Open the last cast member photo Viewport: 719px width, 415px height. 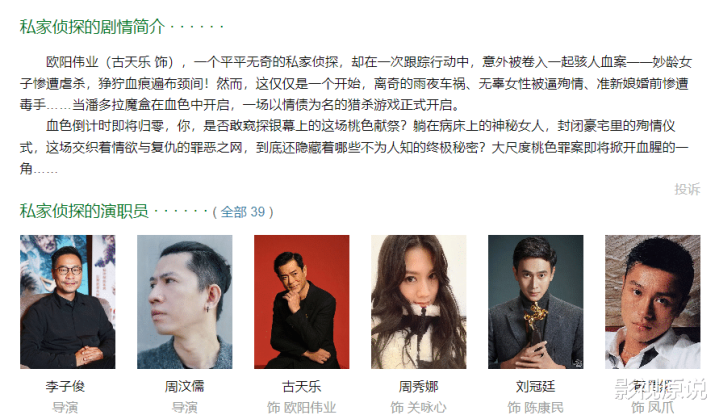(x=652, y=302)
